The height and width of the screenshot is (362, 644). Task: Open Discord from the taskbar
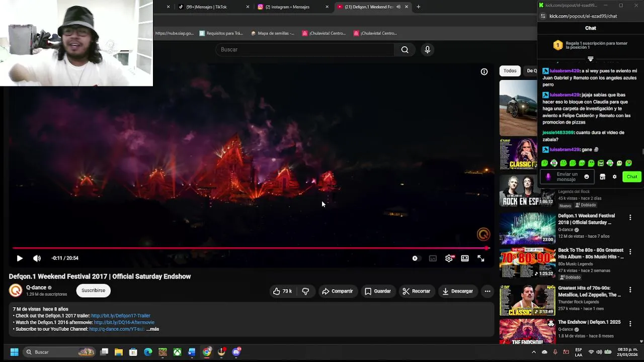click(x=236, y=352)
